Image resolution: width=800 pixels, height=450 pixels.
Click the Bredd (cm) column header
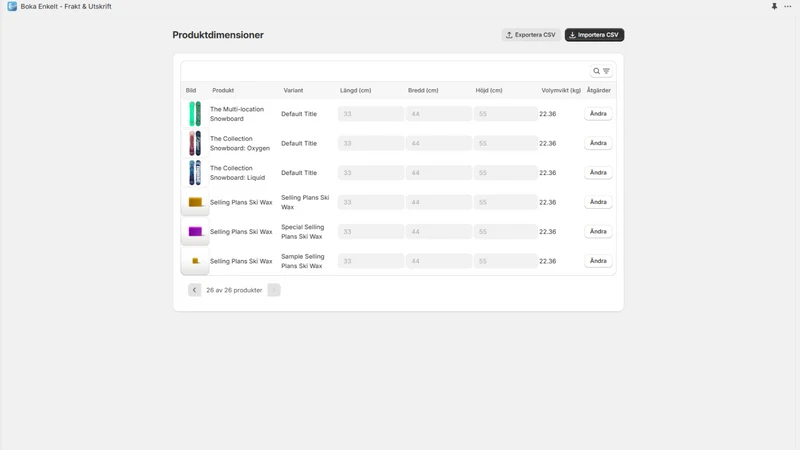pyautogui.click(x=423, y=90)
